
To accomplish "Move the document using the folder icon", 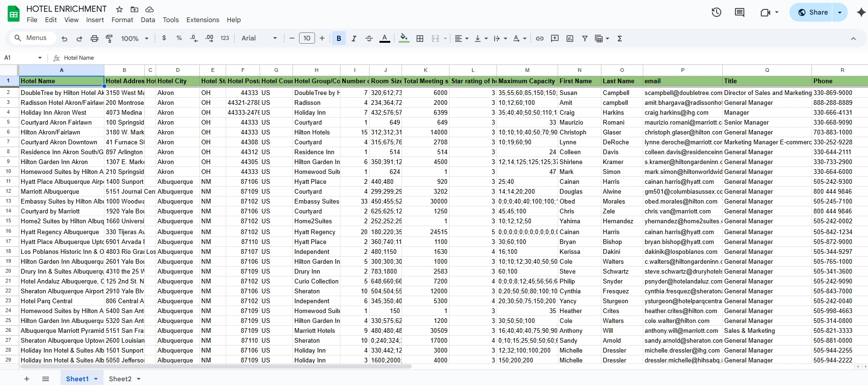I will tap(134, 9).
